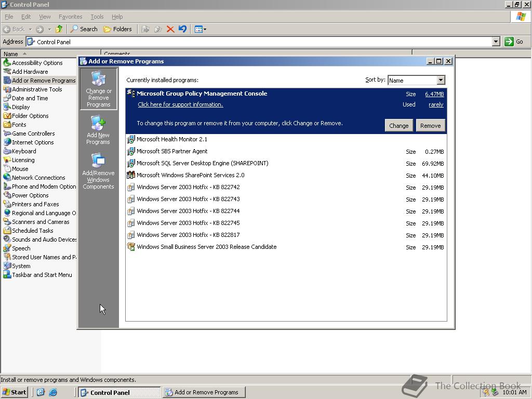Select Hotfix KB 822745 entry
532x399 pixels.
coord(286,223)
